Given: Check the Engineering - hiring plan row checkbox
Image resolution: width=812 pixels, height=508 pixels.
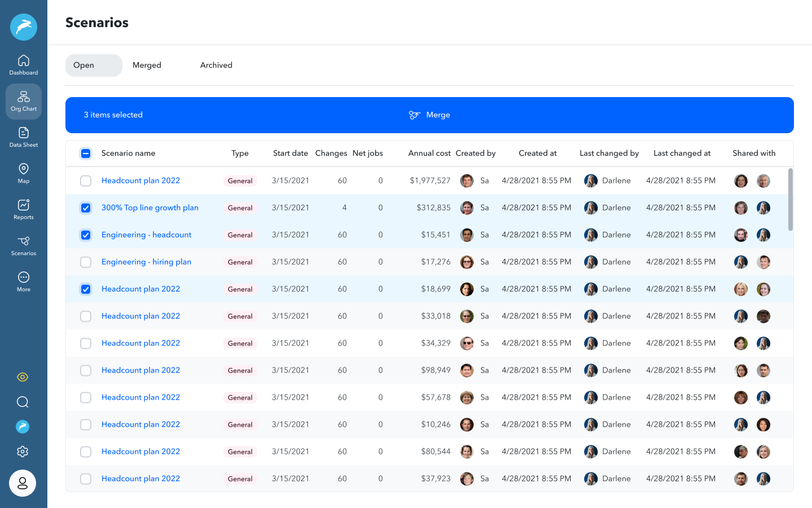Looking at the screenshot, I should (86, 262).
